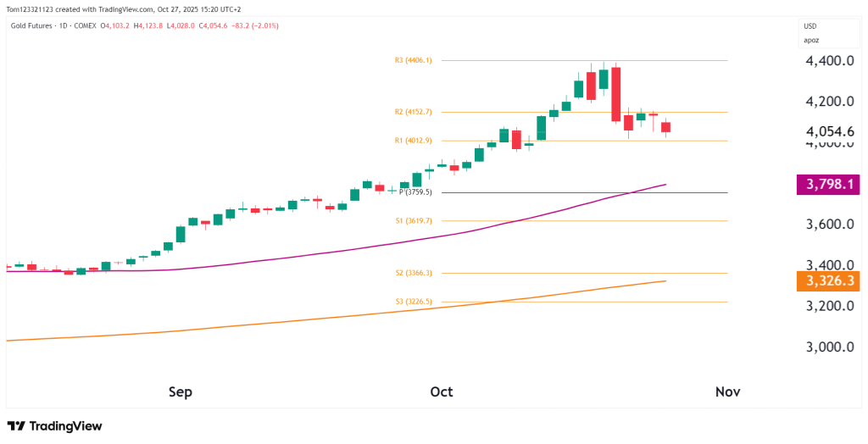Select the Oct marker on time axis
This screenshot has height=444, width=868.
pos(442,391)
